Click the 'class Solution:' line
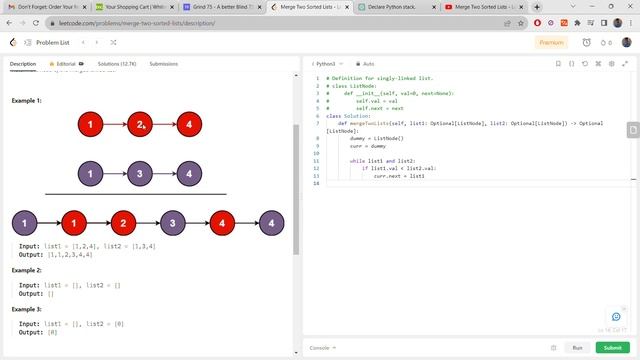640x360 pixels. [x=348, y=116]
